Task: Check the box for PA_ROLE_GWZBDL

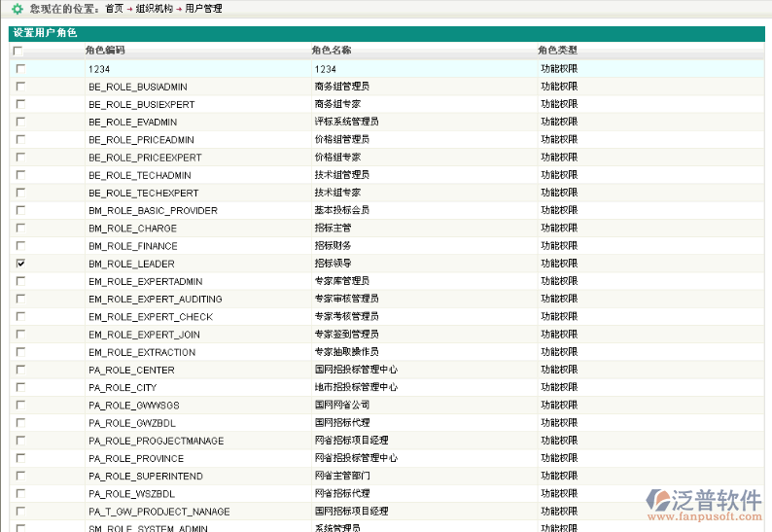Action: [x=20, y=423]
